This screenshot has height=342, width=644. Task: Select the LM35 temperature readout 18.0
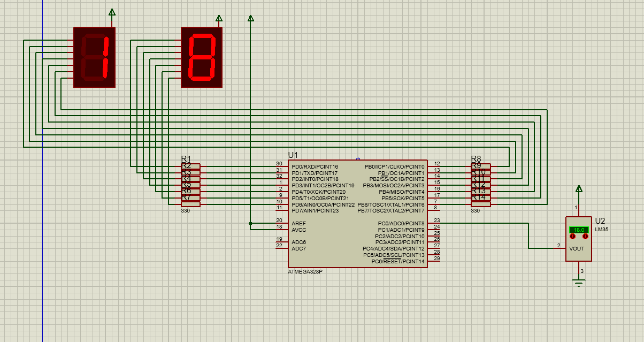[579, 230]
